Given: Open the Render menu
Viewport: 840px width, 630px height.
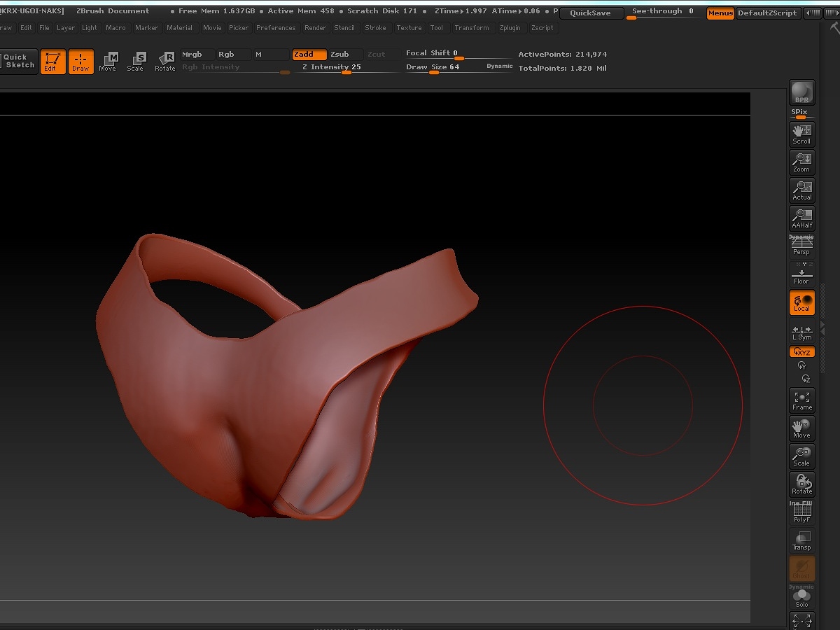Looking at the screenshot, I should (316, 28).
